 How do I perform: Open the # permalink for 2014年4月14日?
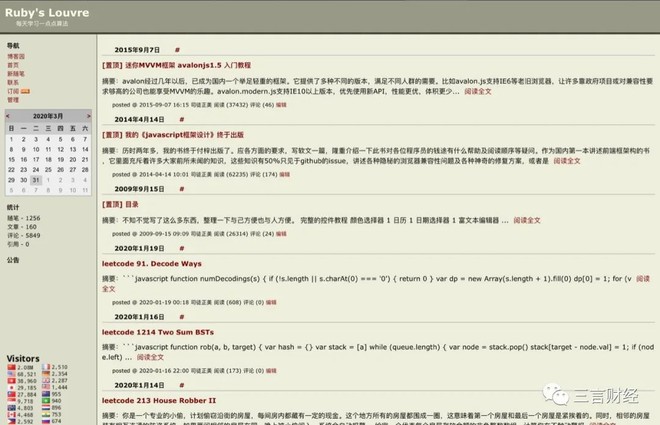[x=181, y=119]
